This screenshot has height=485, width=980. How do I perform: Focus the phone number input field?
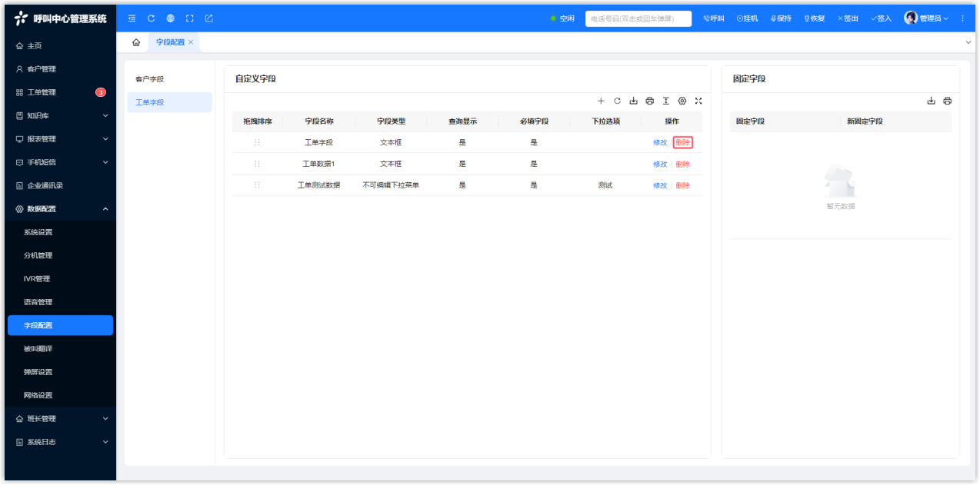click(638, 18)
